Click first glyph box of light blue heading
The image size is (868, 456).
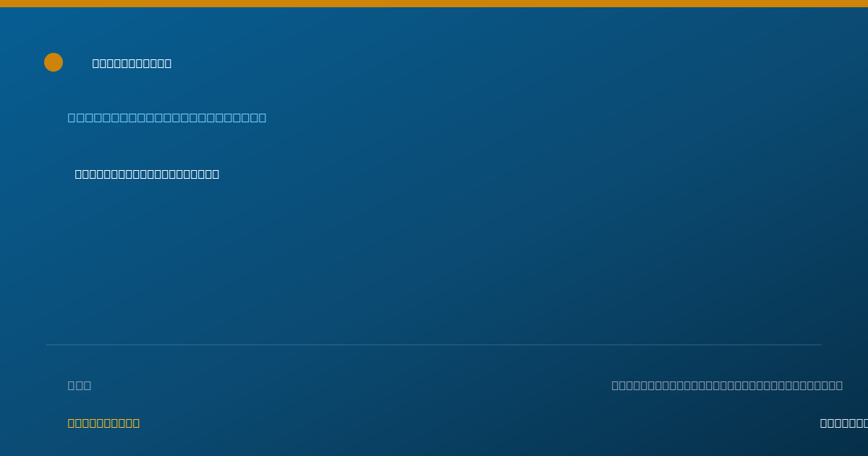(72, 117)
